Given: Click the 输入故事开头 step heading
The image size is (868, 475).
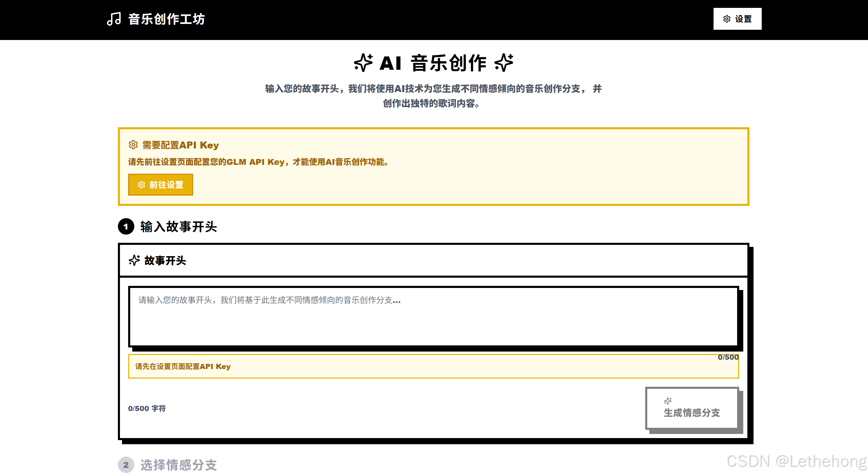Looking at the screenshot, I should tap(178, 226).
